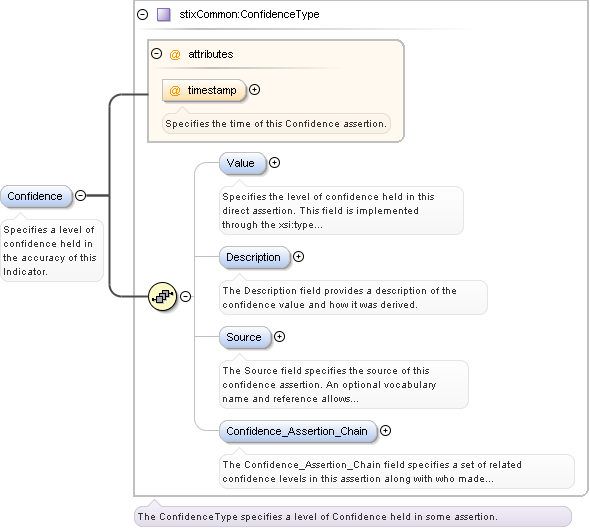Expand the Source element
Image resolution: width=590 pixels, height=530 pixels.
tap(279, 336)
